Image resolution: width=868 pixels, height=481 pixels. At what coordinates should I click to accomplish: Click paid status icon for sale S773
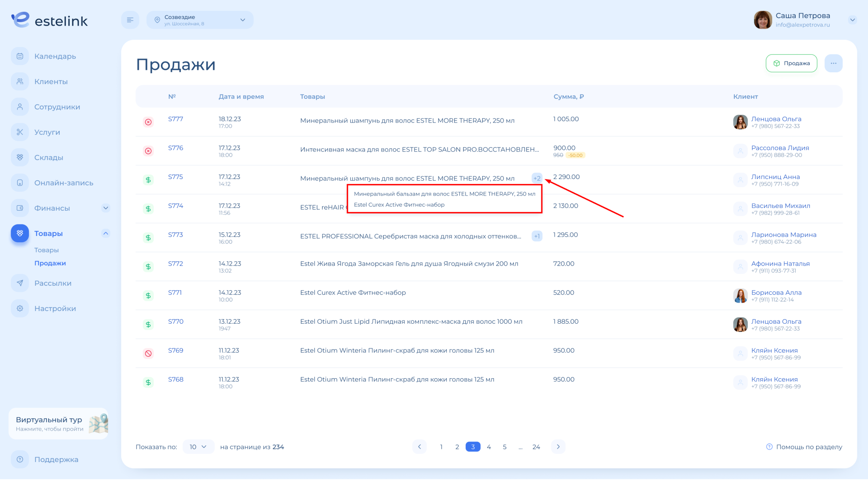pyautogui.click(x=148, y=238)
